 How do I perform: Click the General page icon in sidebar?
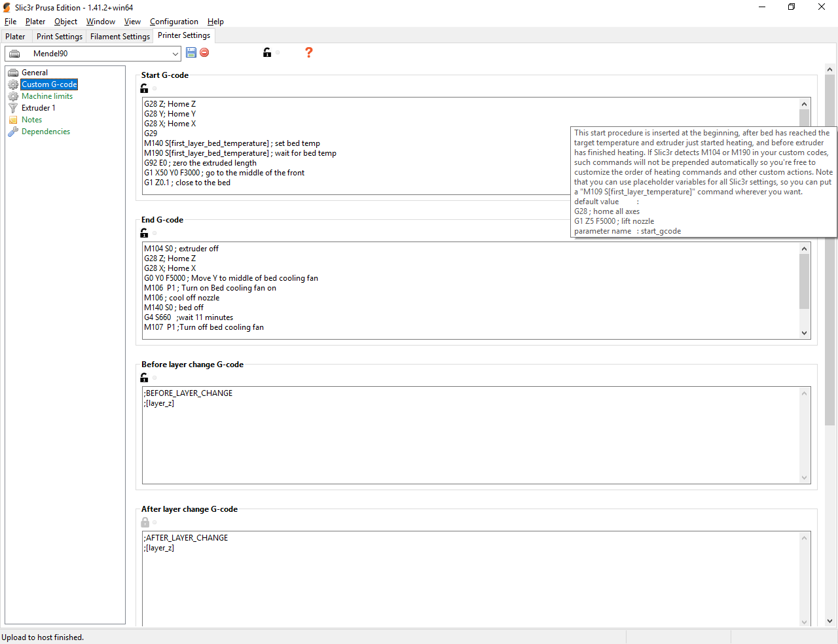point(13,73)
